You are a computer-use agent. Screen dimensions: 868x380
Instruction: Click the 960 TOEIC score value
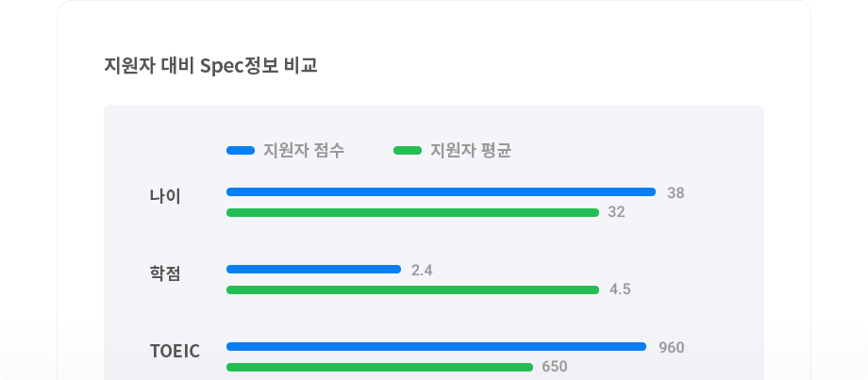tap(672, 348)
